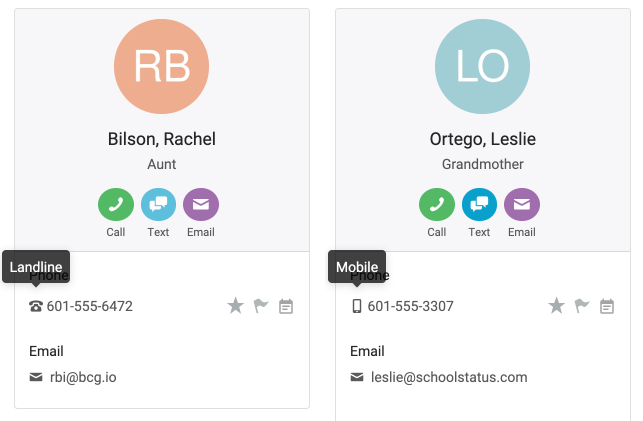Viewport: 643px width, 421px height.
Task: Click phone number 601-555-6472
Action: 89,306
